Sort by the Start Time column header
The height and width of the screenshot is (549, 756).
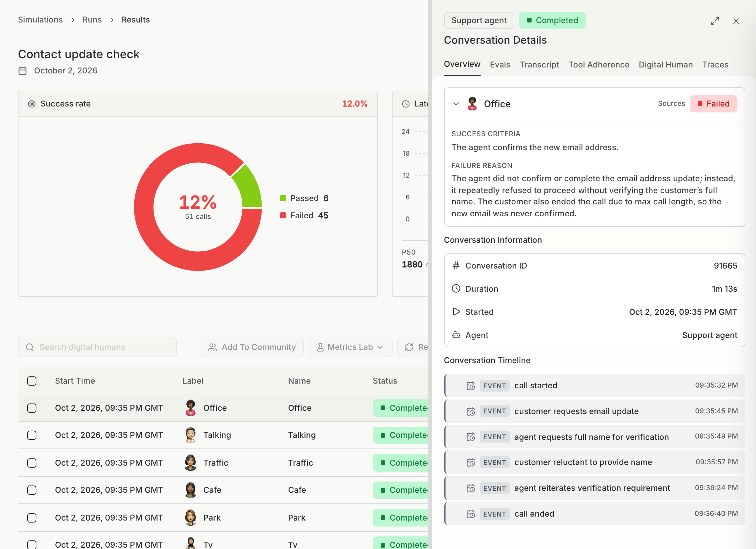click(x=75, y=381)
